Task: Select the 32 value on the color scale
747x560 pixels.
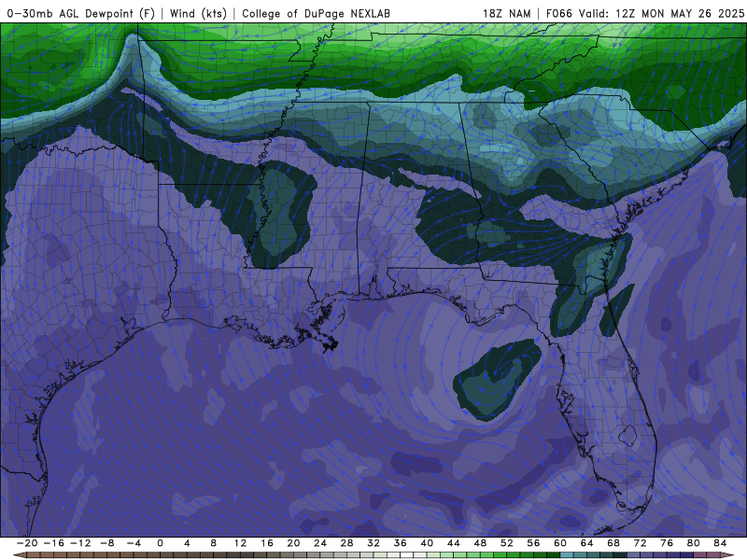Action: 373,543
